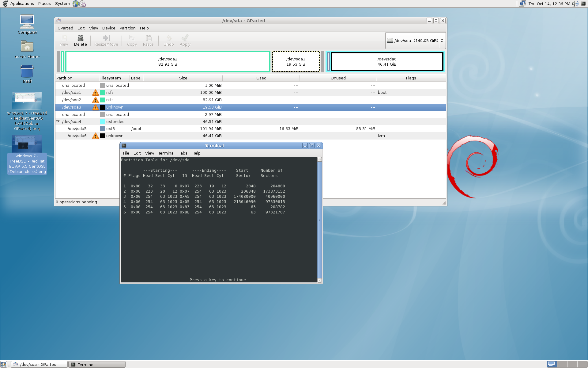Open the Partition menu in GParted

click(x=127, y=28)
